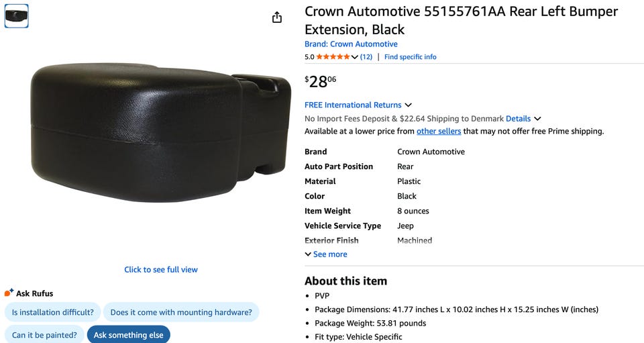Open other sellers link

439,132
